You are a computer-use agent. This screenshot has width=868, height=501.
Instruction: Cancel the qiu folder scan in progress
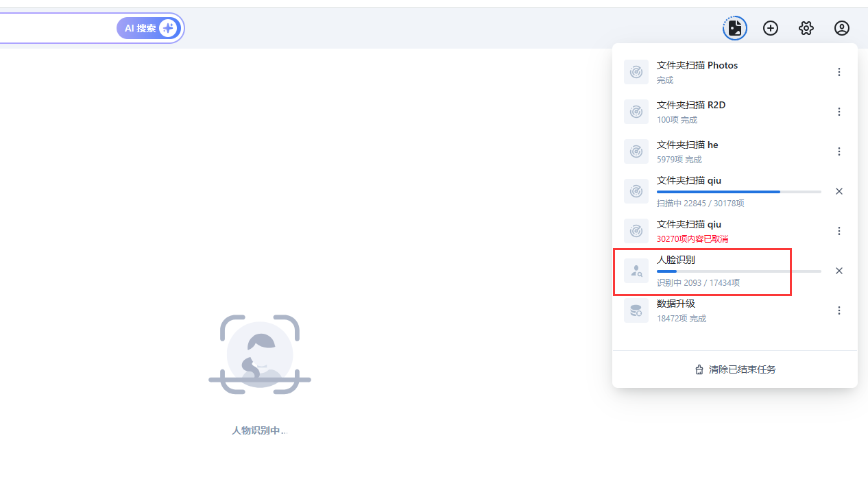pos(839,191)
